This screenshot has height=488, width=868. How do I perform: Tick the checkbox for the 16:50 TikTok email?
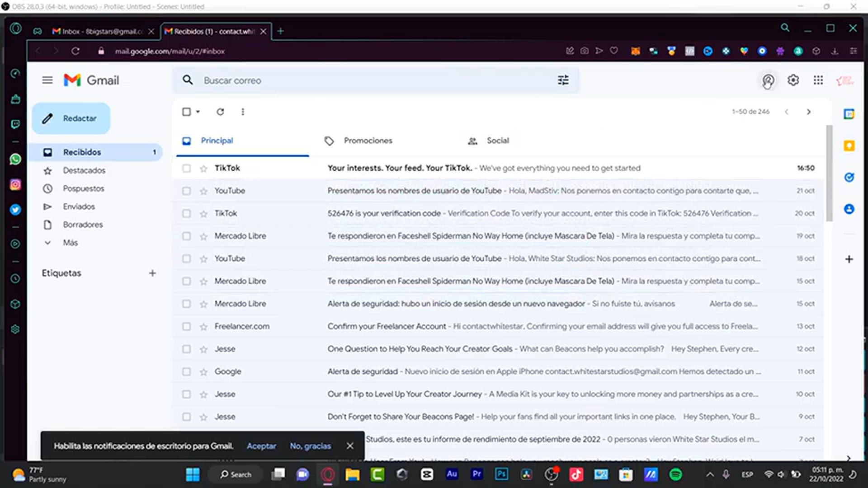tap(186, 169)
